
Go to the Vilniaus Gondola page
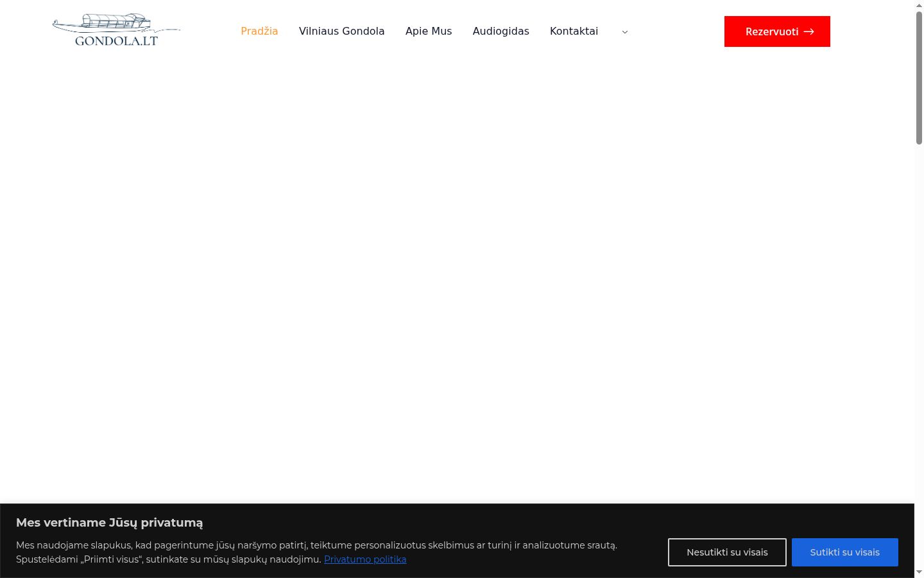click(342, 31)
